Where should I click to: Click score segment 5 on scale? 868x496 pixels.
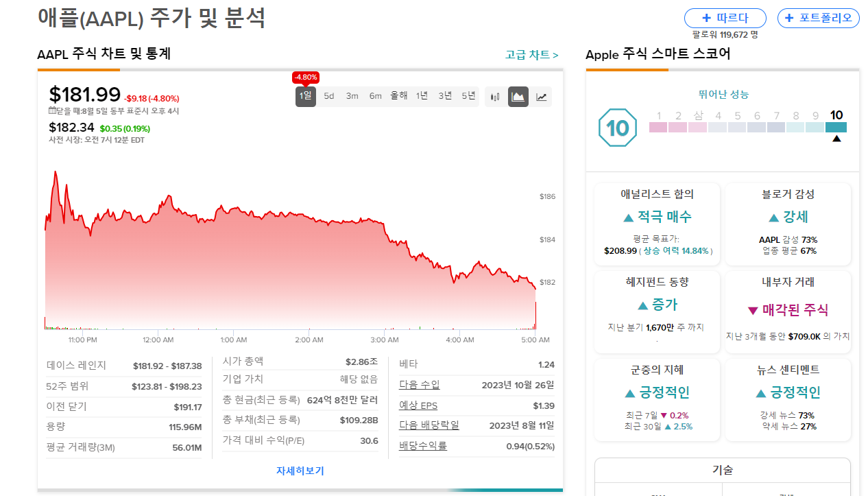tap(737, 127)
